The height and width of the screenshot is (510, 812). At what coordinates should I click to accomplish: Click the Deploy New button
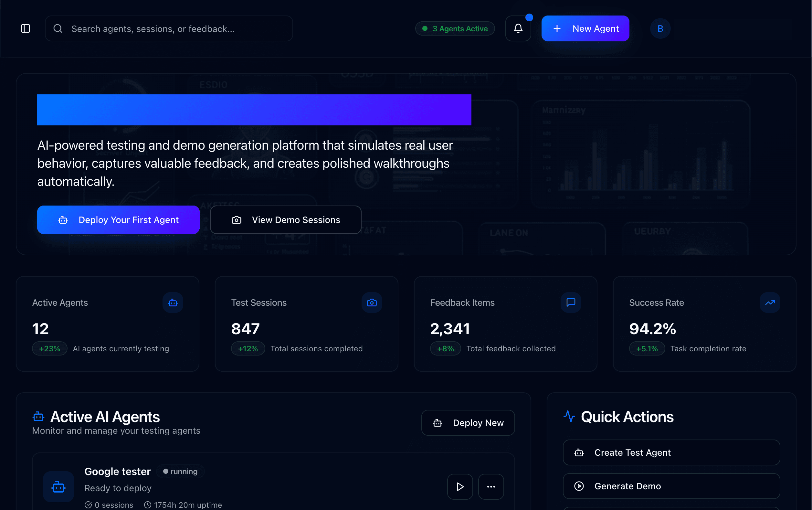pyautogui.click(x=468, y=422)
